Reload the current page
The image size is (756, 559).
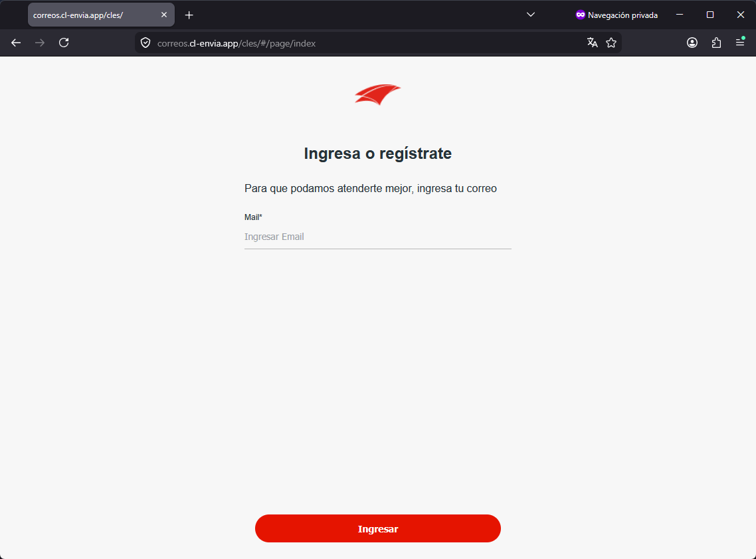64,43
